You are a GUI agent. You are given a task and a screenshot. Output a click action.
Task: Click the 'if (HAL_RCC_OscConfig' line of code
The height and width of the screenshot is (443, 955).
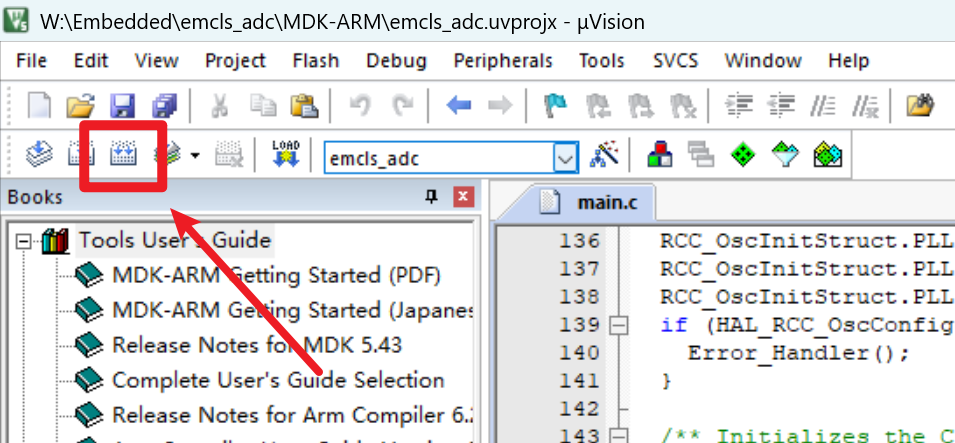pyautogui.click(x=807, y=325)
